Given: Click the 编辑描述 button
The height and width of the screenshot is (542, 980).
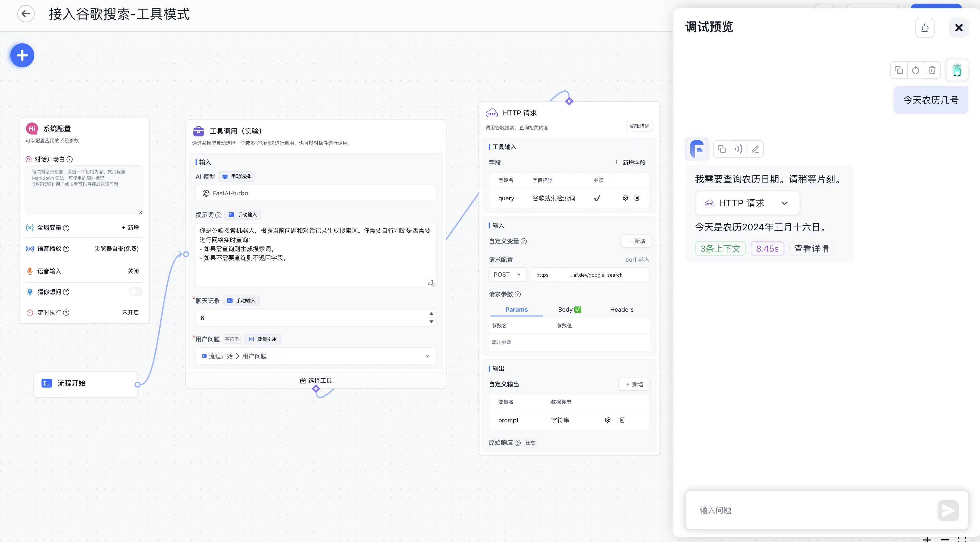Looking at the screenshot, I should pyautogui.click(x=639, y=126).
